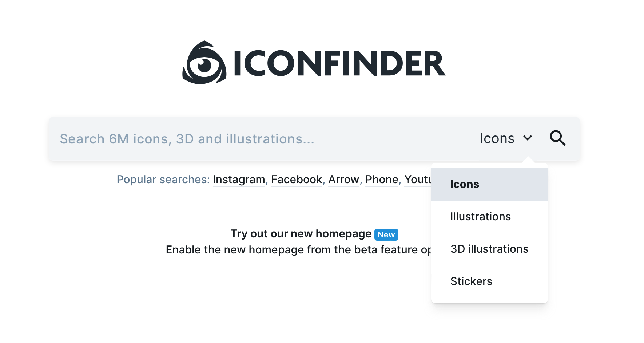Choose Illustrations from the dropdown list
The width and height of the screenshot is (644, 343).
tap(489, 217)
